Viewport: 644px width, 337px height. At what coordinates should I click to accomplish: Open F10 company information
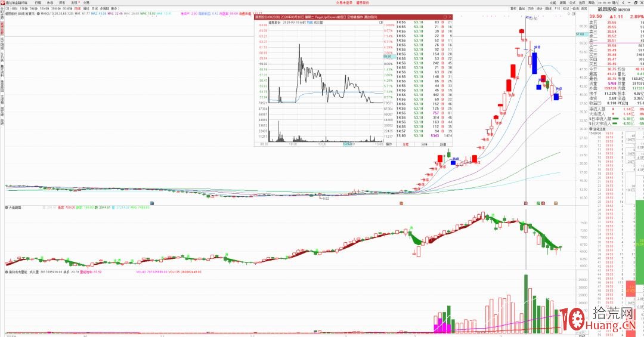click(558, 8)
